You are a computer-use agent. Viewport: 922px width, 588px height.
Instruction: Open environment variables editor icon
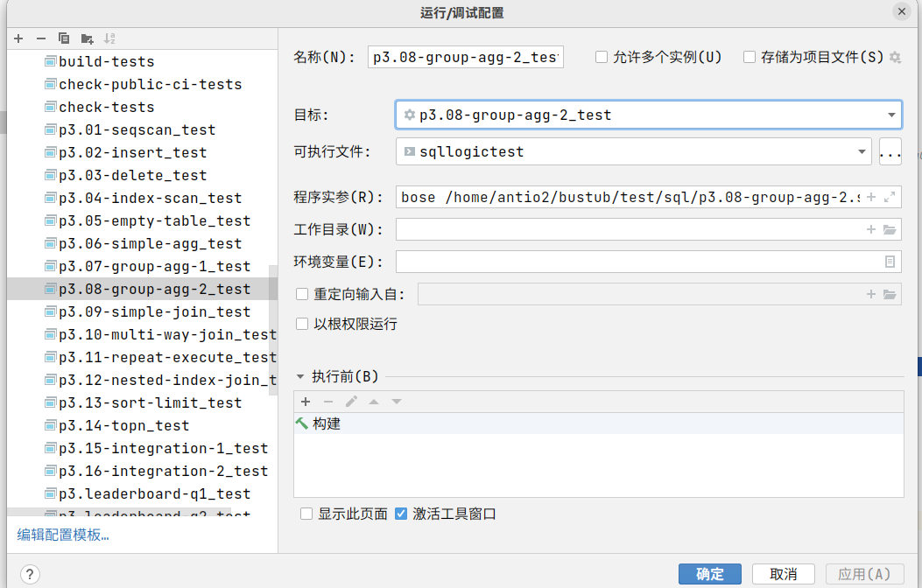(x=890, y=261)
